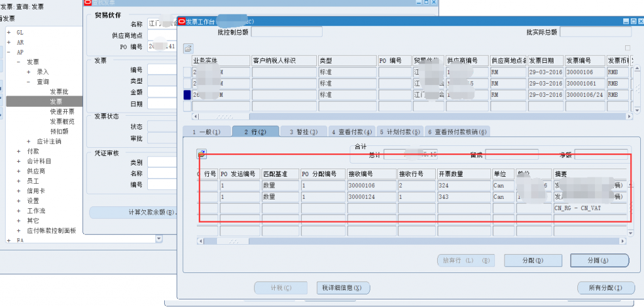The height and width of the screenshot is (307, 644).
Task: Expand the GL tree node
Action: point(9,32)
